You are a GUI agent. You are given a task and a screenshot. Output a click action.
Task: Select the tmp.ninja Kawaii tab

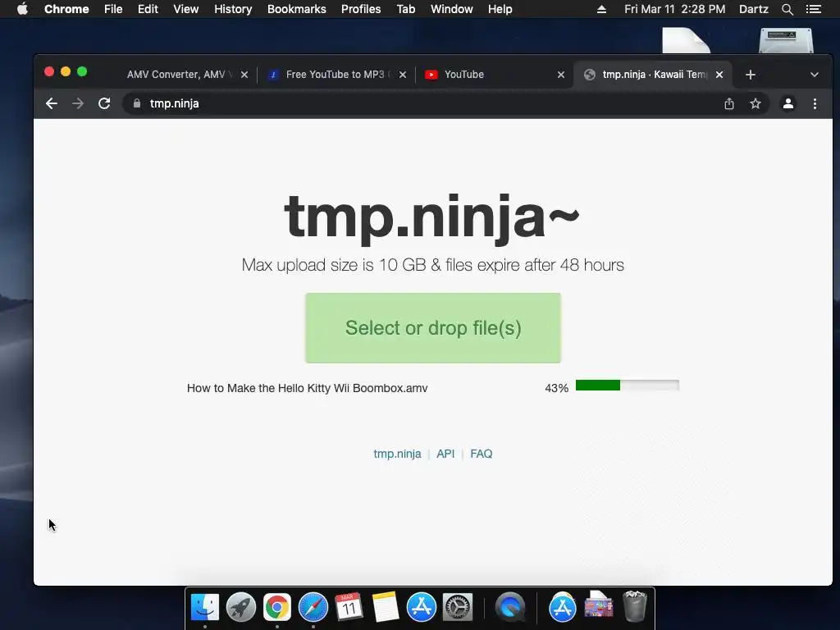(x=651, y=75)
